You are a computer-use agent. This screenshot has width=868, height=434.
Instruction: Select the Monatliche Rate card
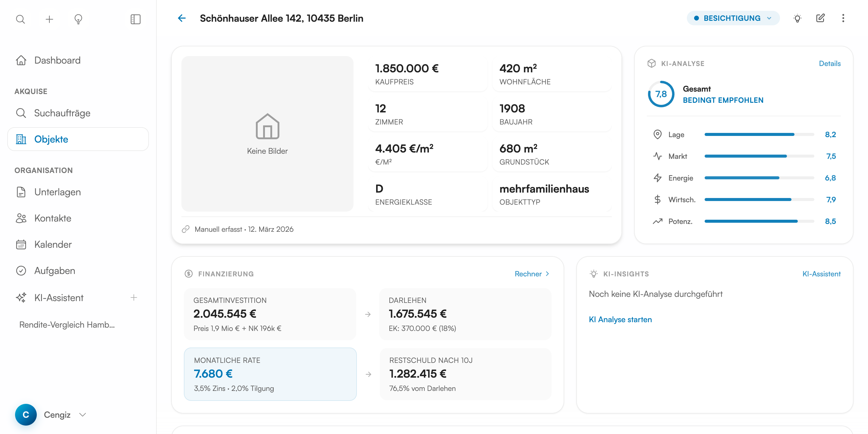click(269, 374)
